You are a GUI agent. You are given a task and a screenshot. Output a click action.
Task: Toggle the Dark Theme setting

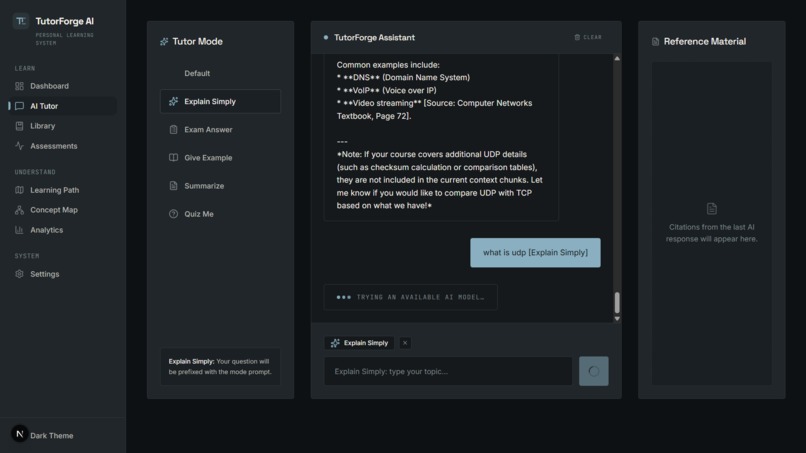(x=51, y=436)
